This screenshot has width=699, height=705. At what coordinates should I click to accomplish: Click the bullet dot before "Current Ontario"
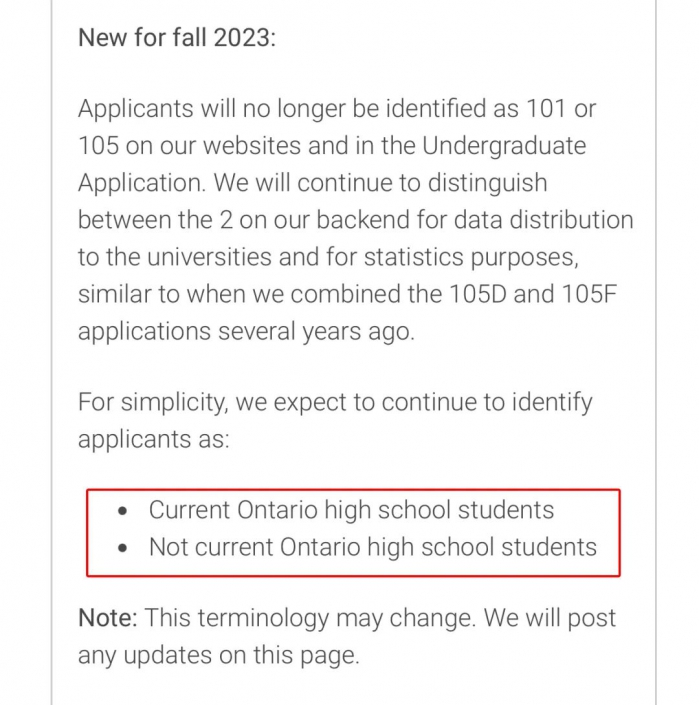[122, 511]
